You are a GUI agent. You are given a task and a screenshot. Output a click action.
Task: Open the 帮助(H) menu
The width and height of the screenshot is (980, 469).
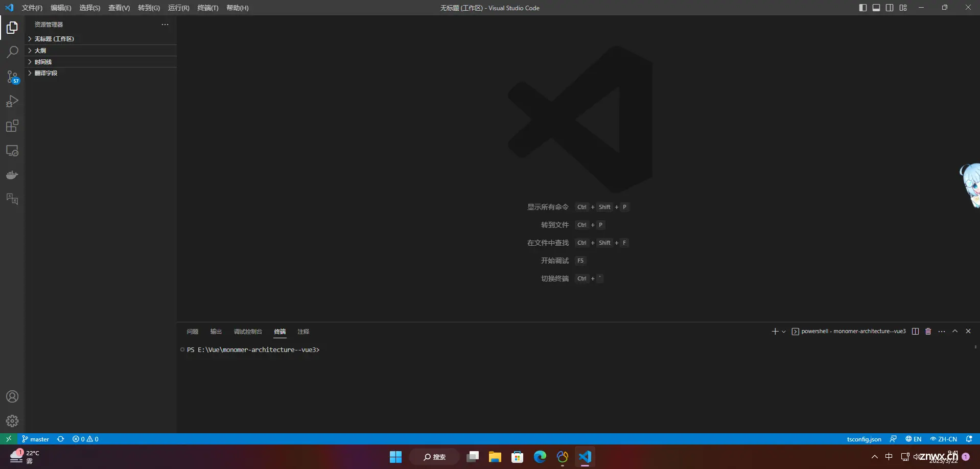coord(237,8)
